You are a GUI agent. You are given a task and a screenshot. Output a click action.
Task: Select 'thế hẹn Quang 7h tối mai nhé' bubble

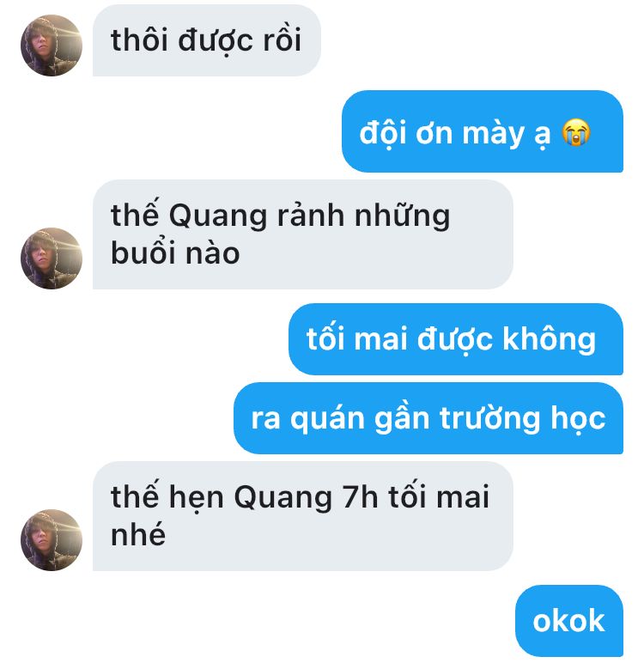tap(303, 516)
